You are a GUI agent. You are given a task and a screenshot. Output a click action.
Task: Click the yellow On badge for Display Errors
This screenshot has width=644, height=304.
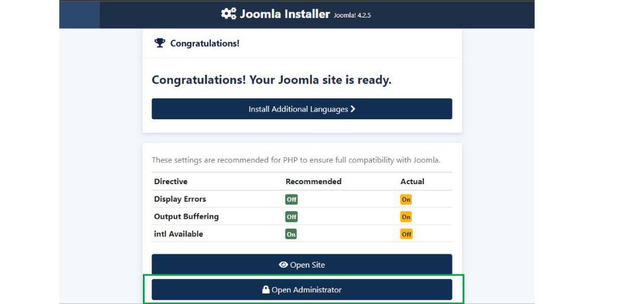pos(406,199)
